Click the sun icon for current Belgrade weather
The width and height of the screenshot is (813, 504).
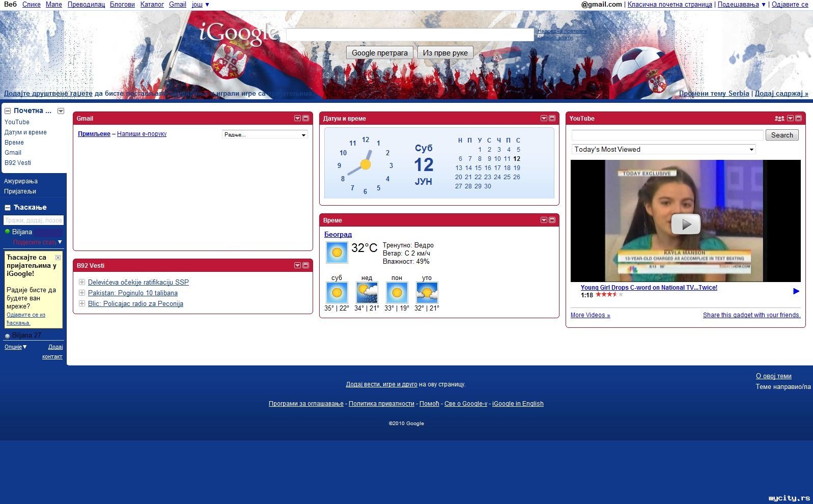[337, 253]
